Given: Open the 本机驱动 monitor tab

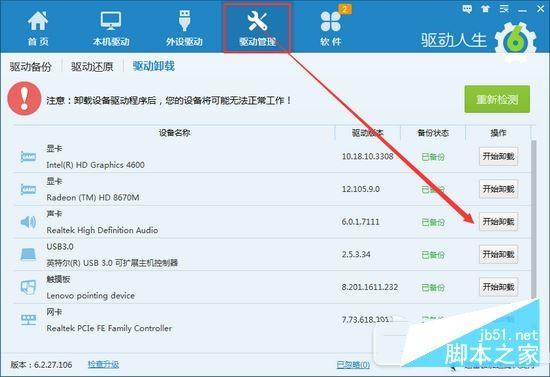Looking at the screenshot, I should [111, 28].
